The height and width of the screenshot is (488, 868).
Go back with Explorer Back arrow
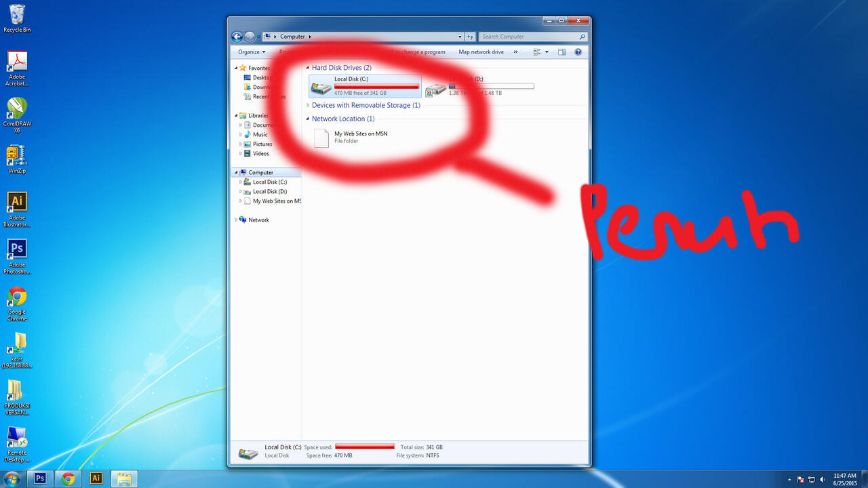pyautogui.click(x=237, y=37)
